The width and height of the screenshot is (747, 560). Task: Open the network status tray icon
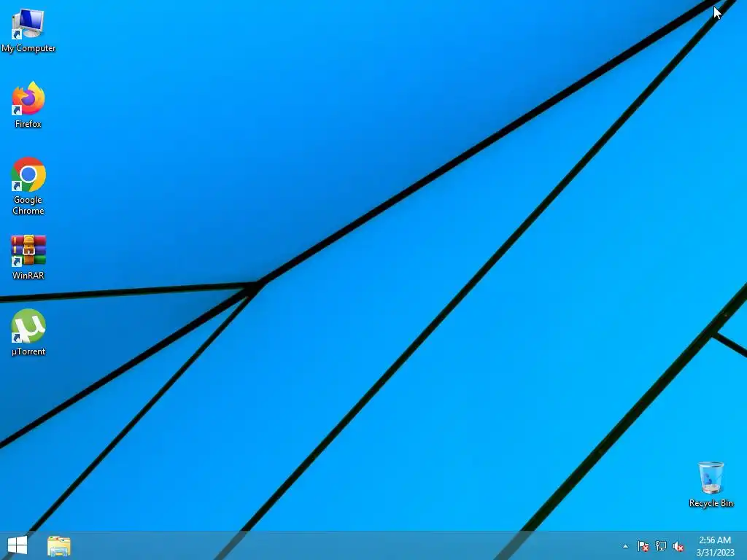point(661,546)
